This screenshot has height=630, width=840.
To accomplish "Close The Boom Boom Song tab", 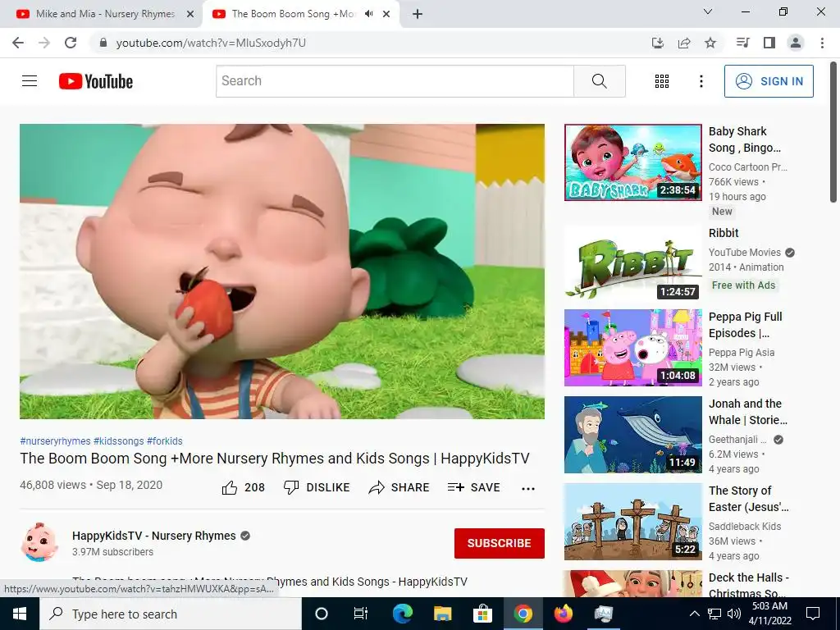I will pos(386,15).
